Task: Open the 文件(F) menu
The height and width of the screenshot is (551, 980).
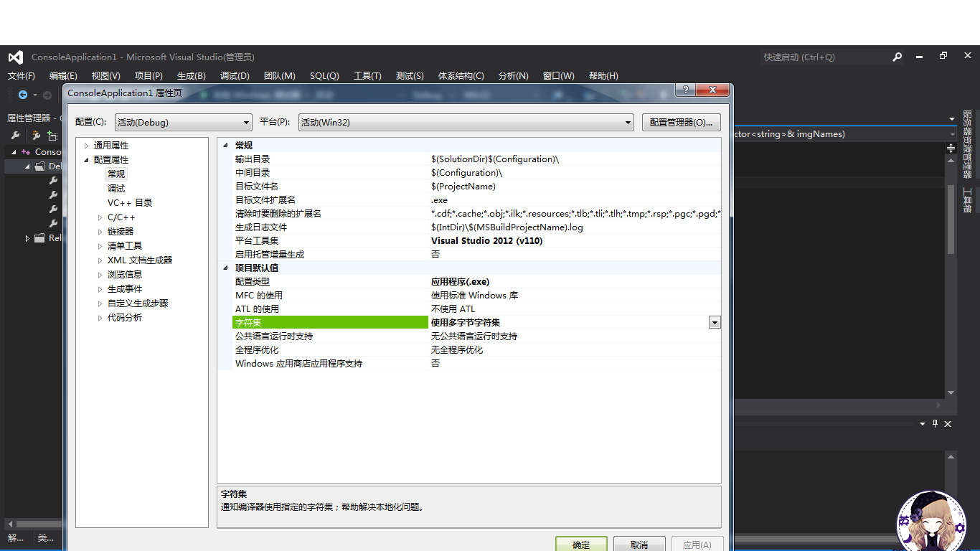Action: pyautogui.click(x=22, y=76)
